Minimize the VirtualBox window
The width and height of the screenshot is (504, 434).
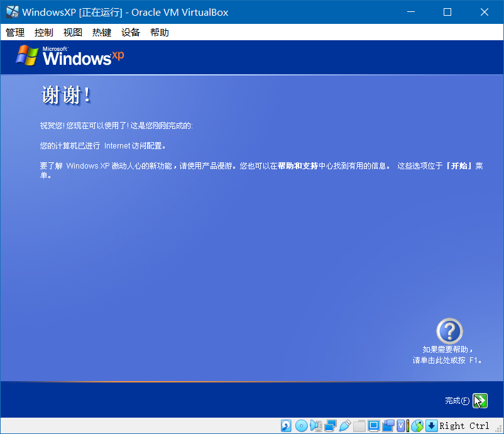[411, 12]
